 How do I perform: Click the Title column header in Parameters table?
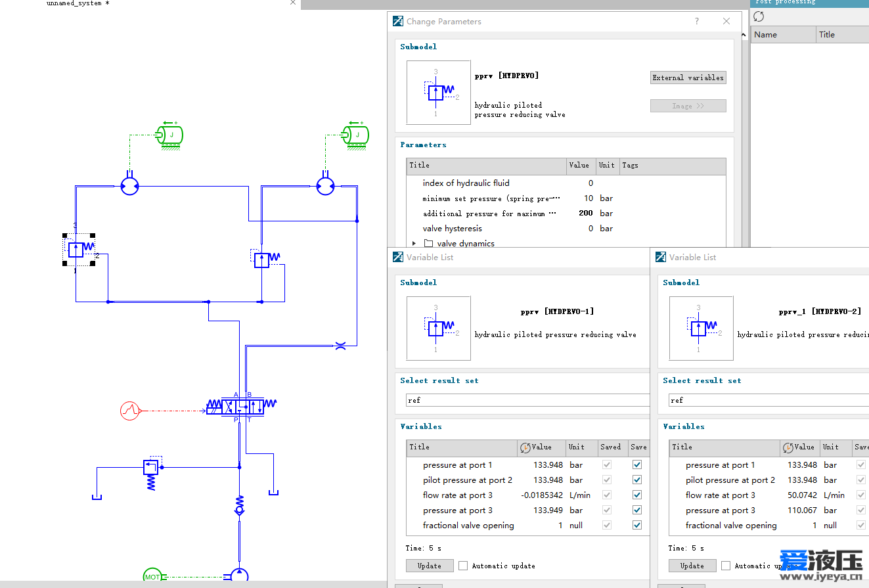point(486,166)
